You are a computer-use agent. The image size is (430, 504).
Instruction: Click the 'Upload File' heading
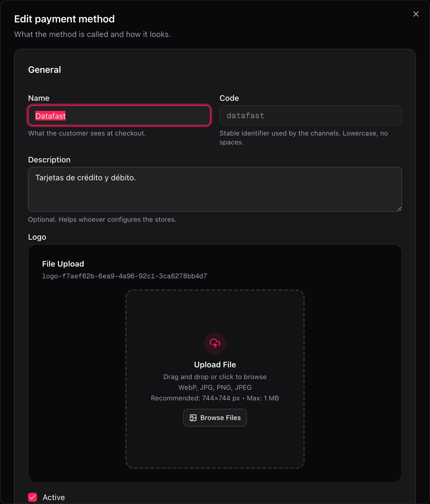point(215,365)
